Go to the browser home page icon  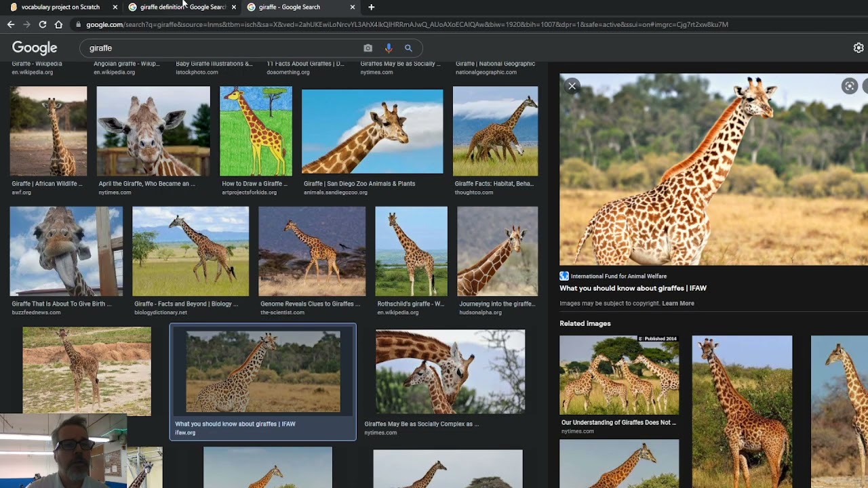pos(58,24)
